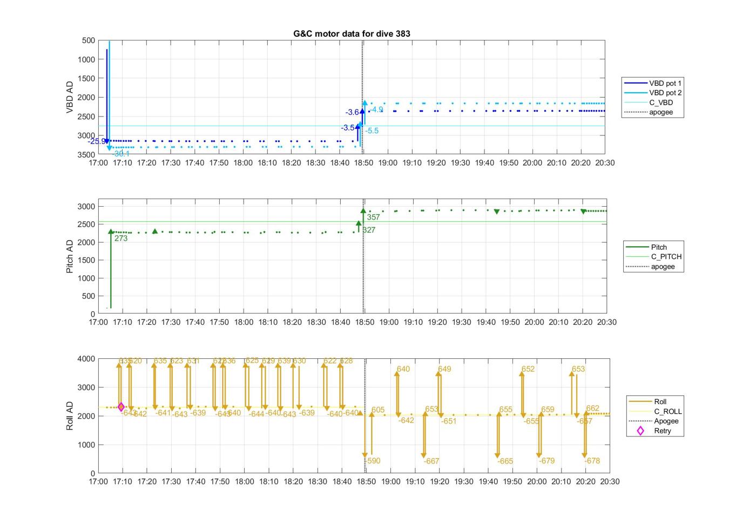Click the "-665" roll data label

click(x=505, y=461)
